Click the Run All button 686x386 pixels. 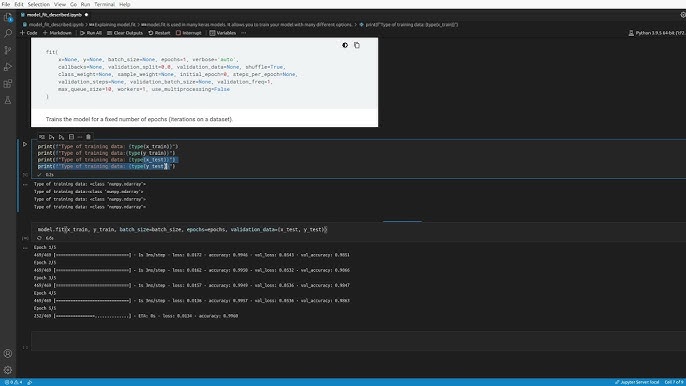point(91,33)
